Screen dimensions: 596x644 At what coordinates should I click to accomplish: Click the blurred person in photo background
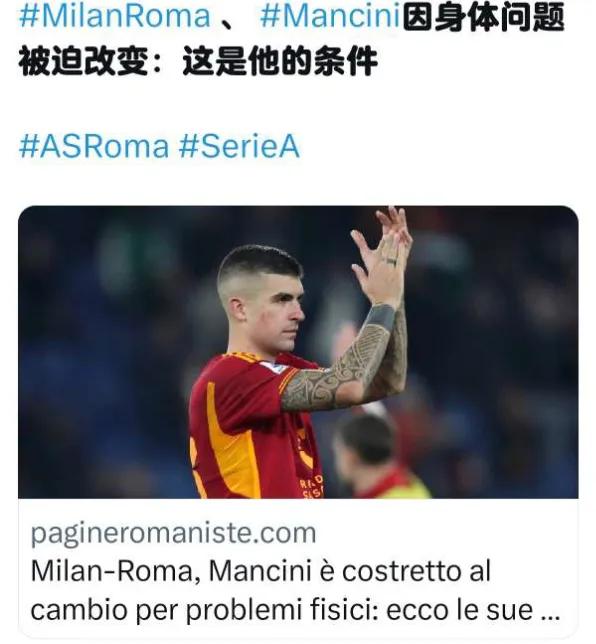point(372,456)
